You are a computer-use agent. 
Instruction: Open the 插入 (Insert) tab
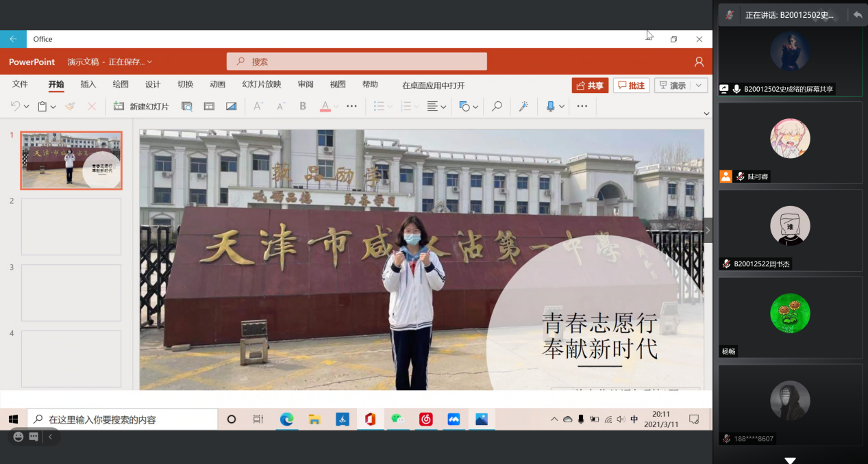(x=88, y=85)
